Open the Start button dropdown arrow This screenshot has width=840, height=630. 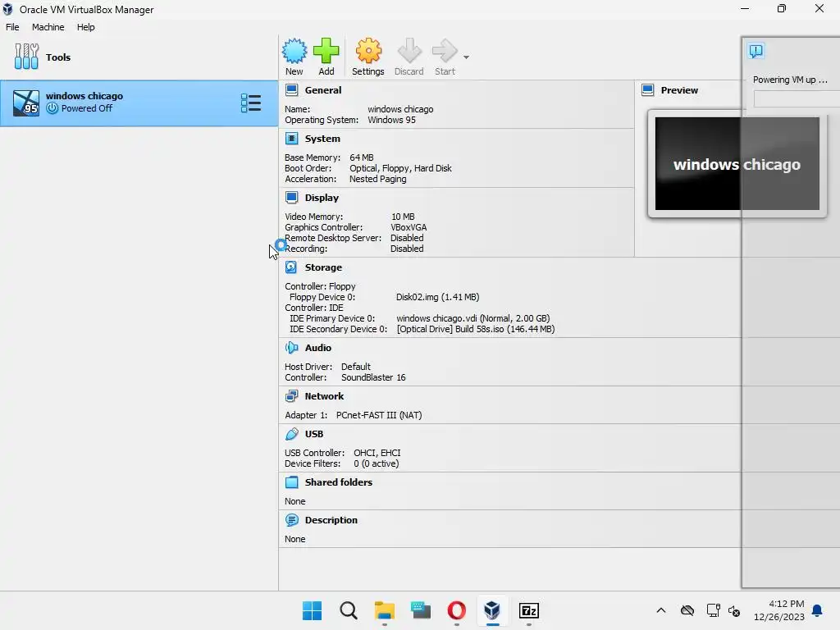466,57
